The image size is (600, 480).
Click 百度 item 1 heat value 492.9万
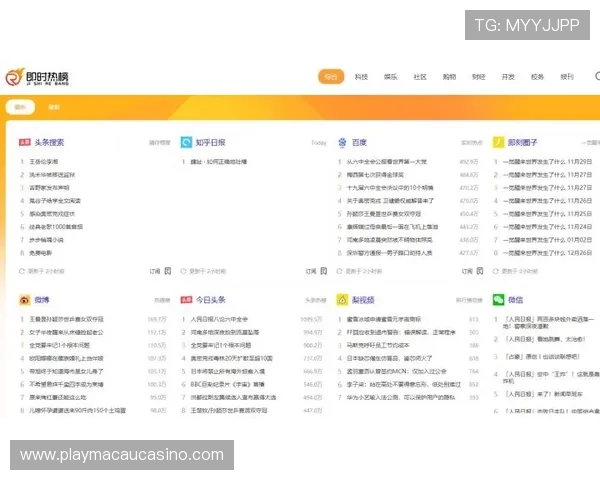[469, 162]
